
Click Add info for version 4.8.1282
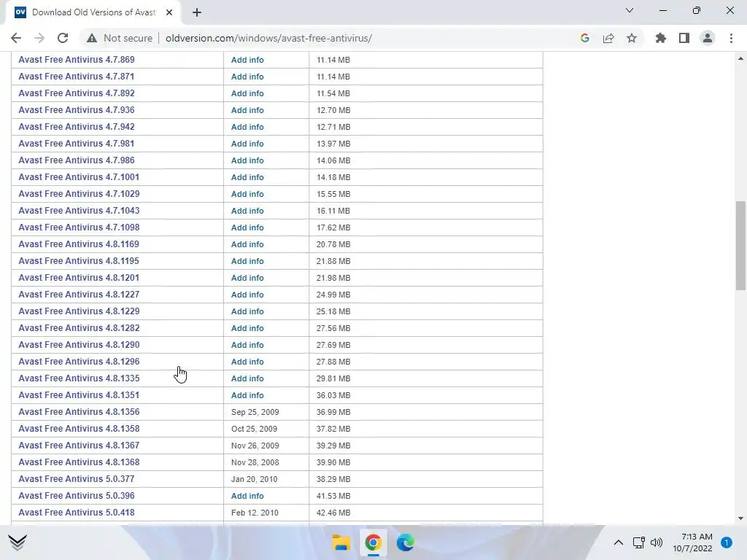tap(247, 328)
